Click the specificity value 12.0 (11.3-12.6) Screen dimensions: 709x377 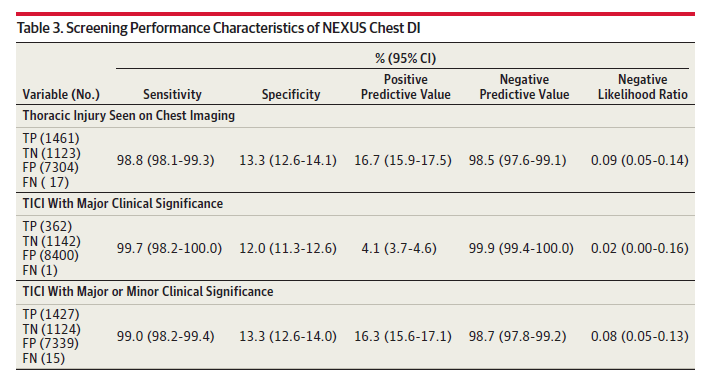click(288, 248)
